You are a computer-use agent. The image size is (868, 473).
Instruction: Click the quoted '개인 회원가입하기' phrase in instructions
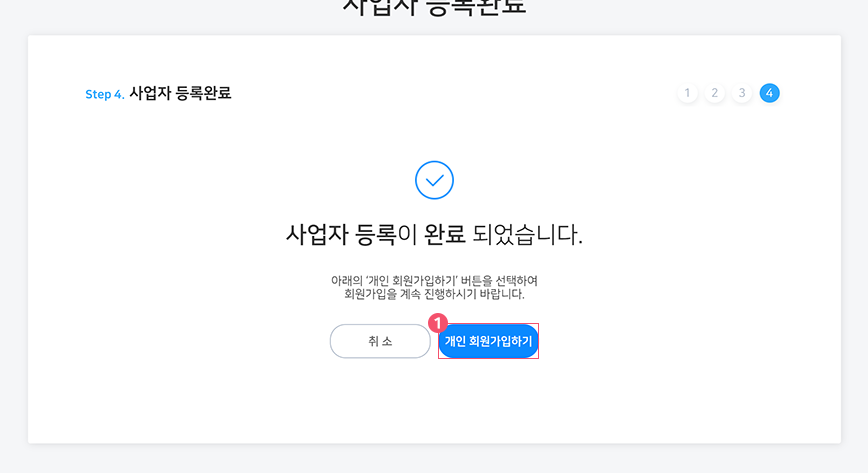pos(411,281)
